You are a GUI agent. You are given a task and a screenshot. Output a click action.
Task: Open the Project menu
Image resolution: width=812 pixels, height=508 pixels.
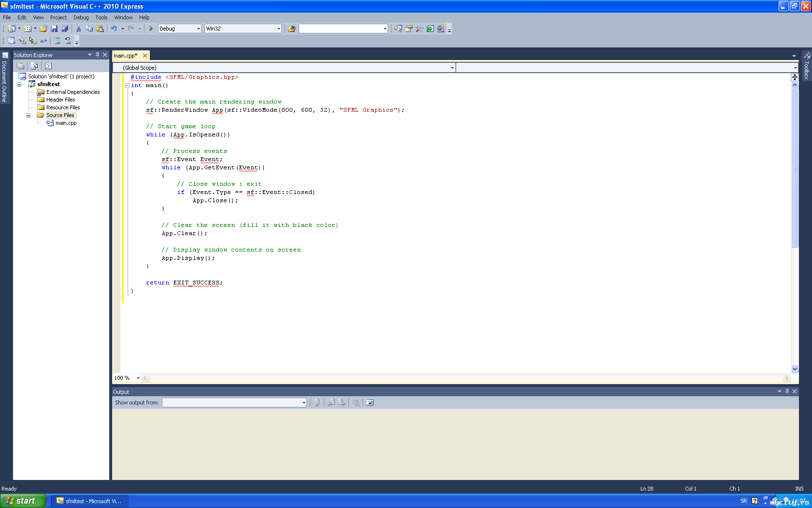click(x=58, y=17)
